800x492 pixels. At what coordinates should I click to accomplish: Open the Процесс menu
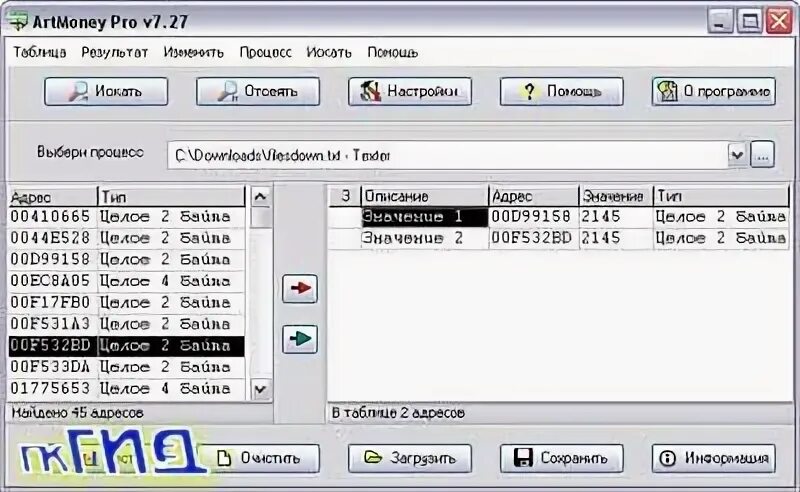265,52
